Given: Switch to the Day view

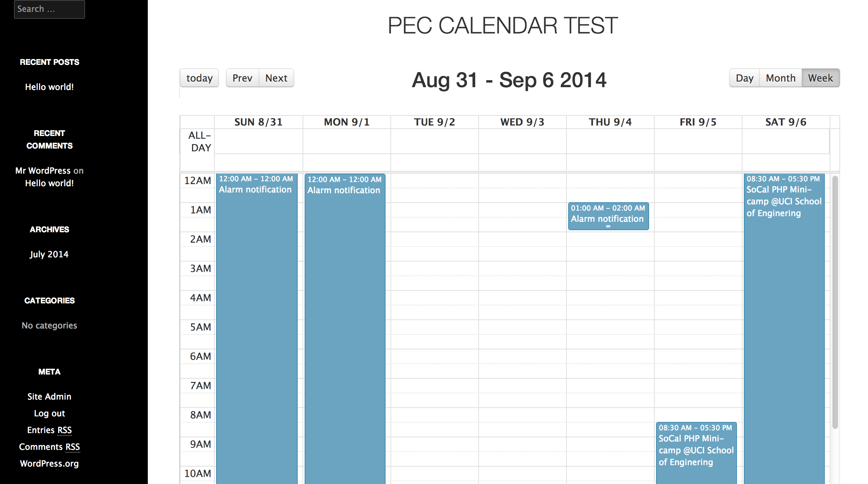Looking at the screenshot, I should (x=745, y=78).
